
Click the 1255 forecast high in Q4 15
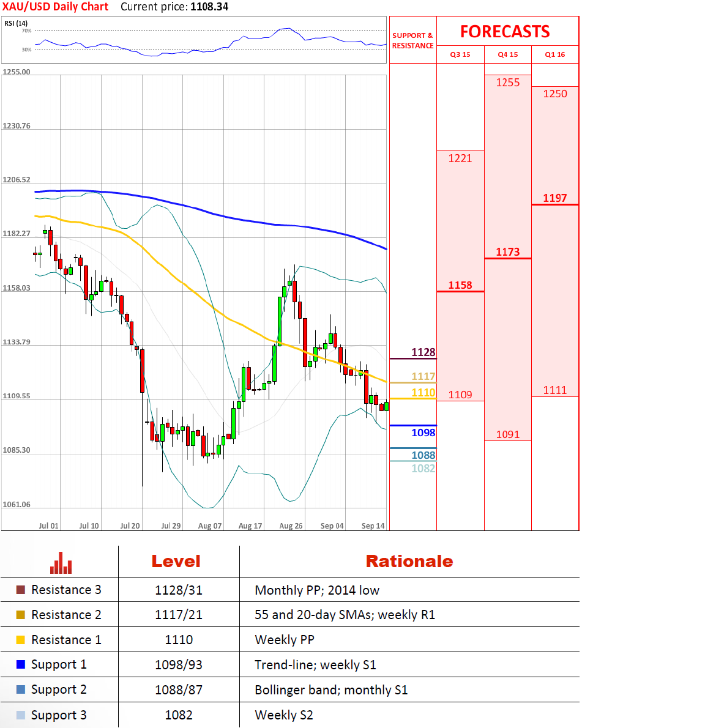[507, 83]
